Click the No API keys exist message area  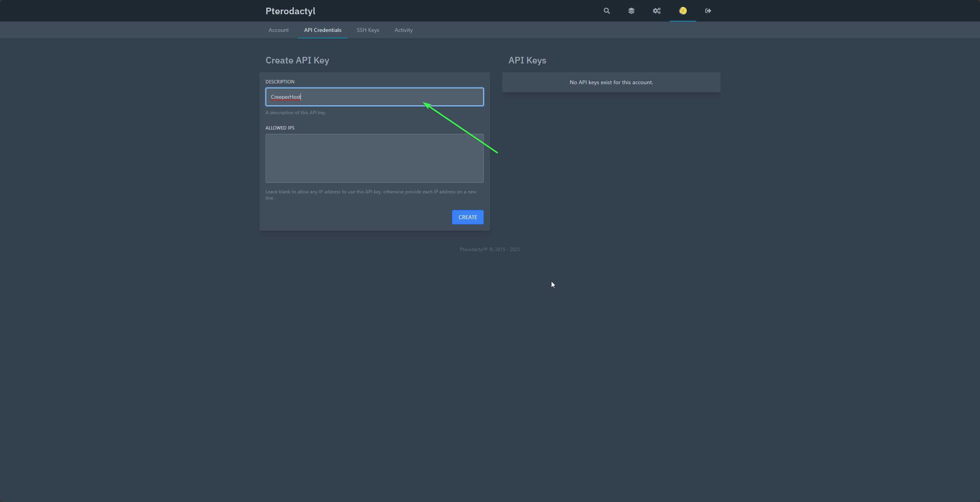611,82
